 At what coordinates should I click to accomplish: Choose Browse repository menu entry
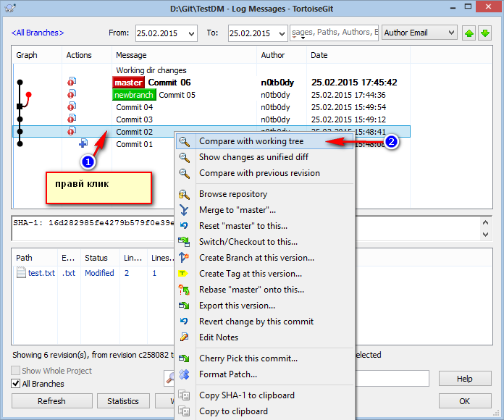[265, 194]
